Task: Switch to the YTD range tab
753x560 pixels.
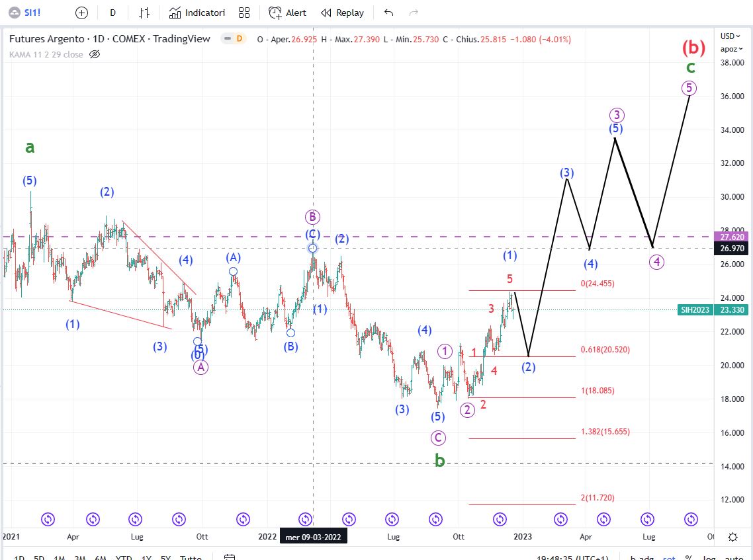Action: pyautogui.click(x=124, y=557)
